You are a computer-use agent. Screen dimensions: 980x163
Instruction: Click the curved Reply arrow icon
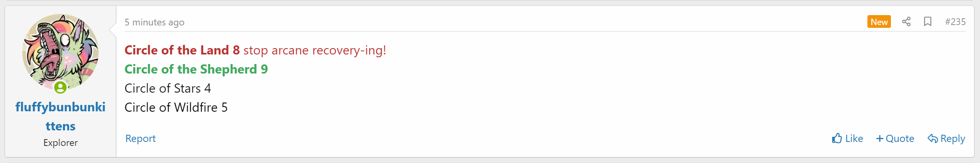tap(933, 138)
